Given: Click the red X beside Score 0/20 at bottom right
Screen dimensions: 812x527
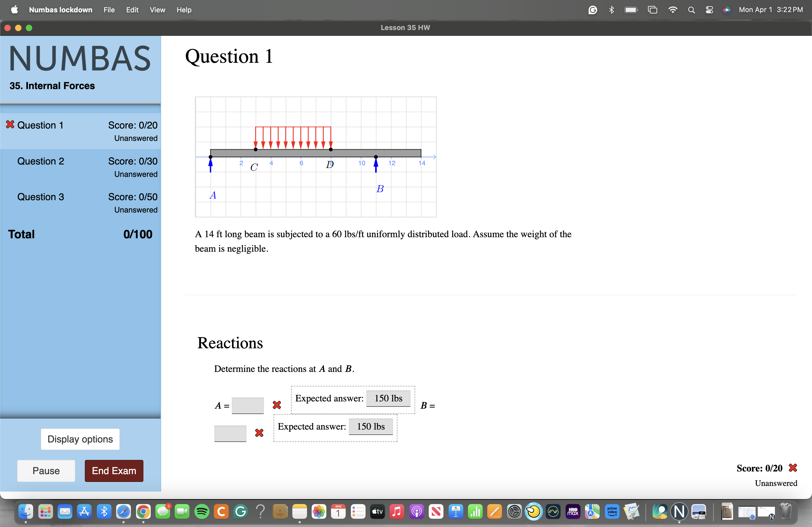Looking at the screenshot, I should 793,468.
